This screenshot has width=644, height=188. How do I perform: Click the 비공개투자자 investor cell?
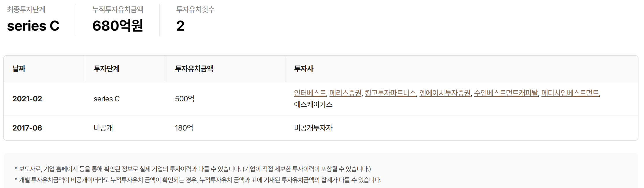coord(313,128)
